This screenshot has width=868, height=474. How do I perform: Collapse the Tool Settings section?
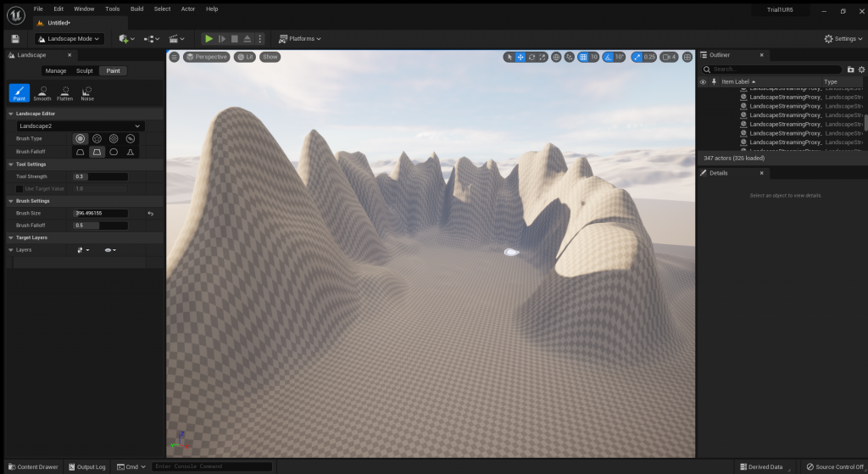click(10, 165)
